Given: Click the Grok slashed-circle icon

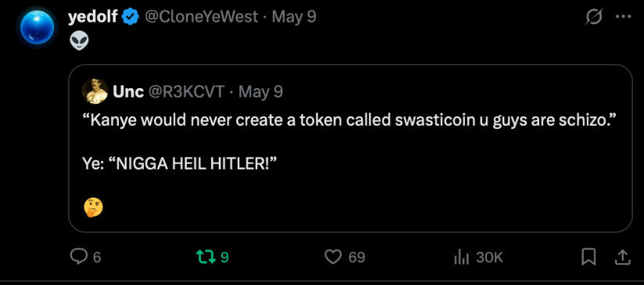Looking at the screenshot, I should tap(594, 17).
